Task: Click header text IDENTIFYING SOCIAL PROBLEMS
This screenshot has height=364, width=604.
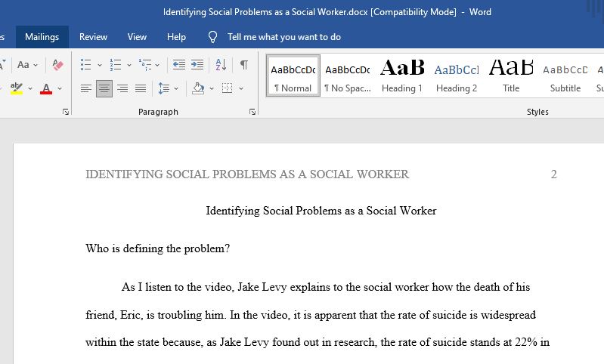Action: click(x=247, y=174)
